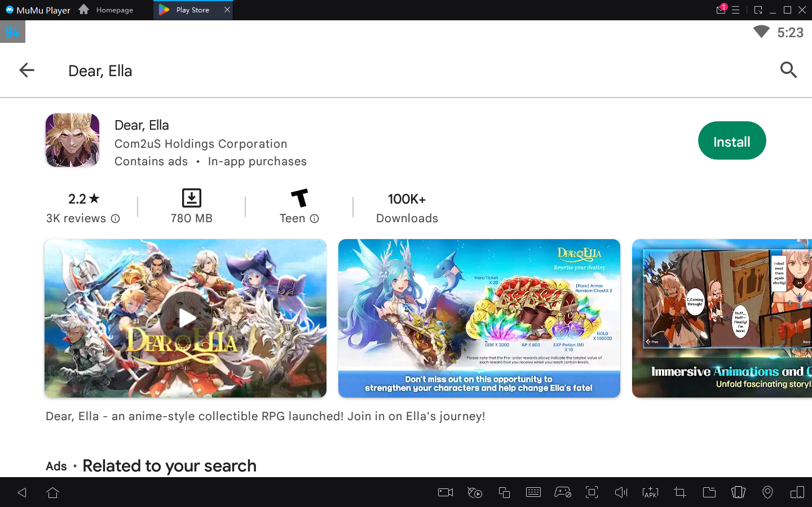This screenshot has height=507, width=812.
Task: Play the Dear Ella trailer video
Action: [x=186, y=319]
